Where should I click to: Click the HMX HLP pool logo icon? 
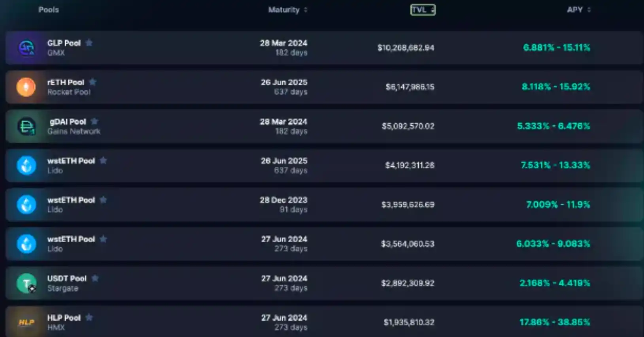point(26,322)
